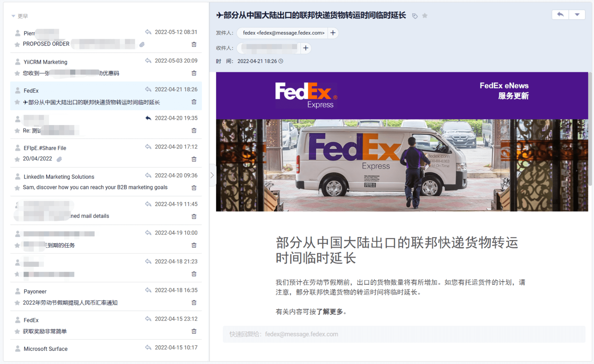
Task: Click reply arrow on EFIpE.#Share File email
Action: [148, 147]
